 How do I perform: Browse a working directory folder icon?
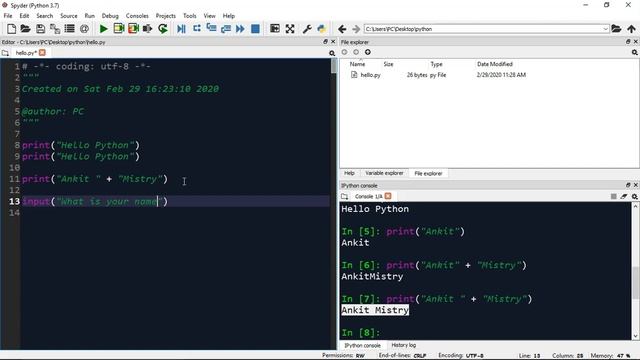click(616, 29)
